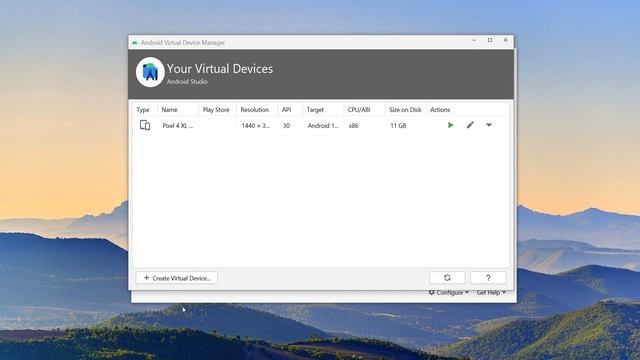
Task: Sort by the API column header
Action: pyautogui.click(x=287, y=110)
